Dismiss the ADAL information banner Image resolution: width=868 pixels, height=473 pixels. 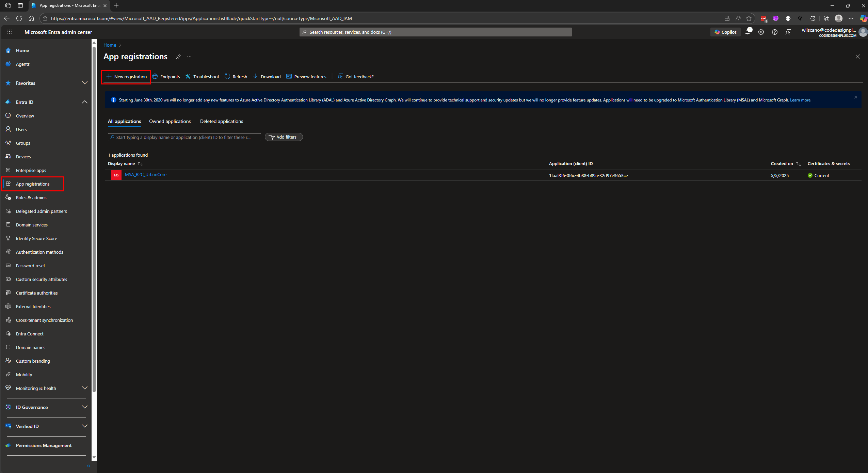pyautogui.click(x=856, y=97)
